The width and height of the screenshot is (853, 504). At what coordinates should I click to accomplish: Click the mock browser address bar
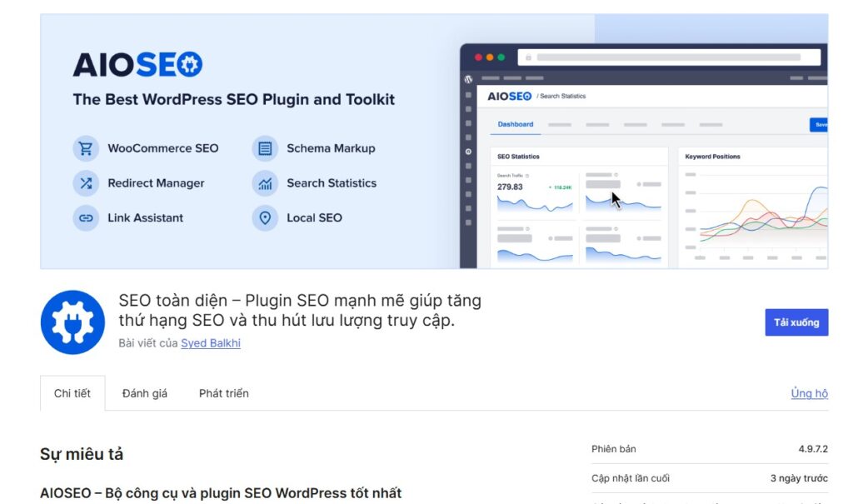pyautogui.click(x=669, y=57)
